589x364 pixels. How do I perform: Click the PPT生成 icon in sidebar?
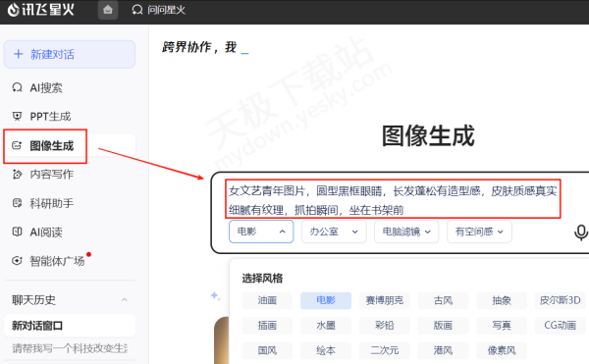(x=17, y=117)
